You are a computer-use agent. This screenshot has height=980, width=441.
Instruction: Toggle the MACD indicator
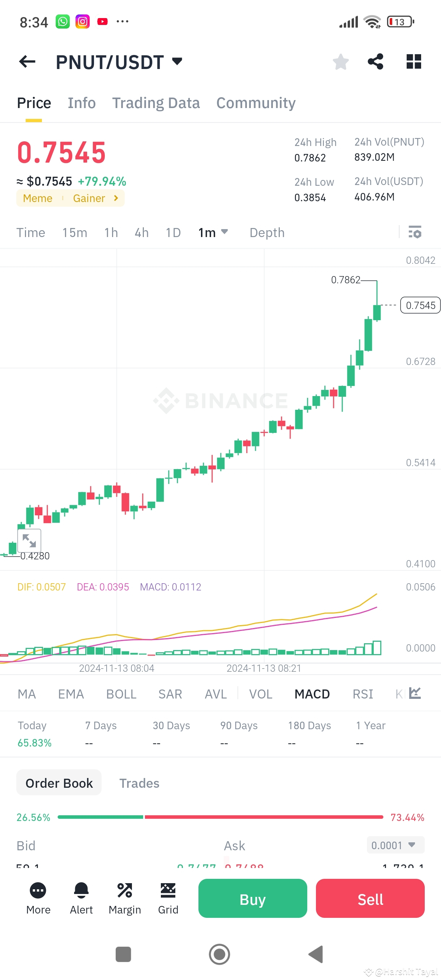(312, 694)
